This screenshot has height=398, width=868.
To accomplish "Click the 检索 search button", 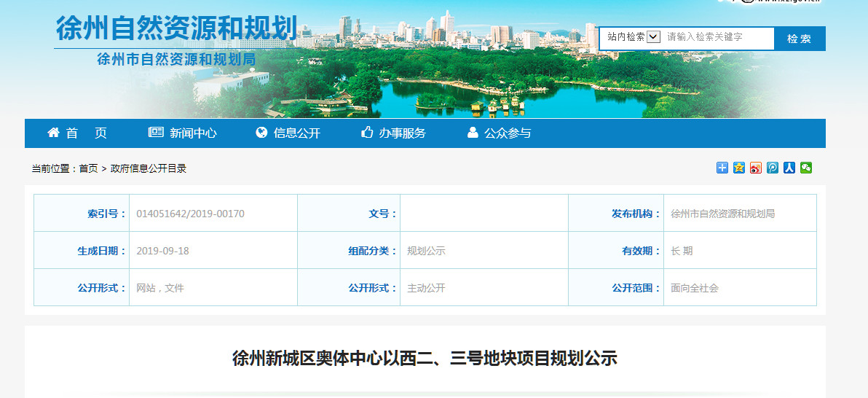I will (800, 39).
